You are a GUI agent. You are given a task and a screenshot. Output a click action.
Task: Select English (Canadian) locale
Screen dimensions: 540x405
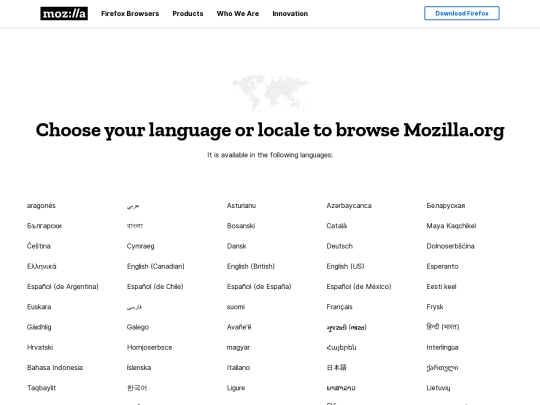(156, 267)
